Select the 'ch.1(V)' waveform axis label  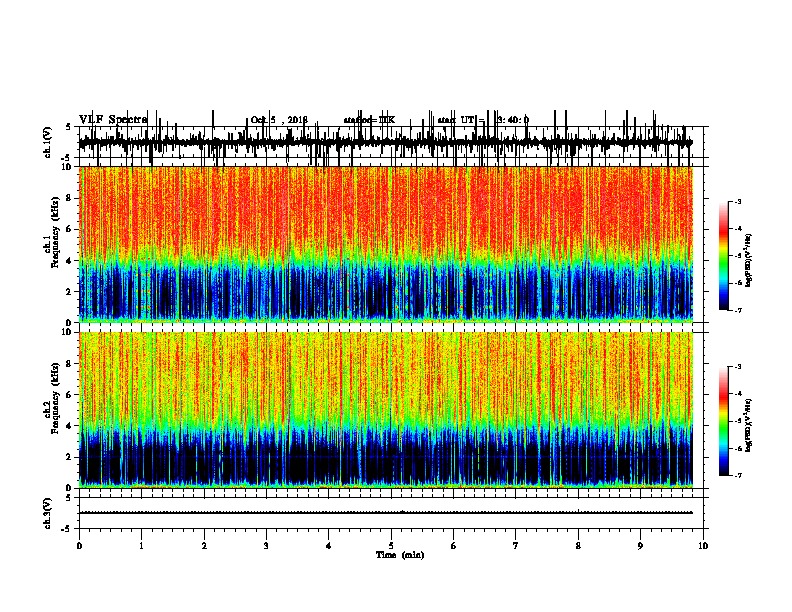pyautogui.click(x=48, y=142)
